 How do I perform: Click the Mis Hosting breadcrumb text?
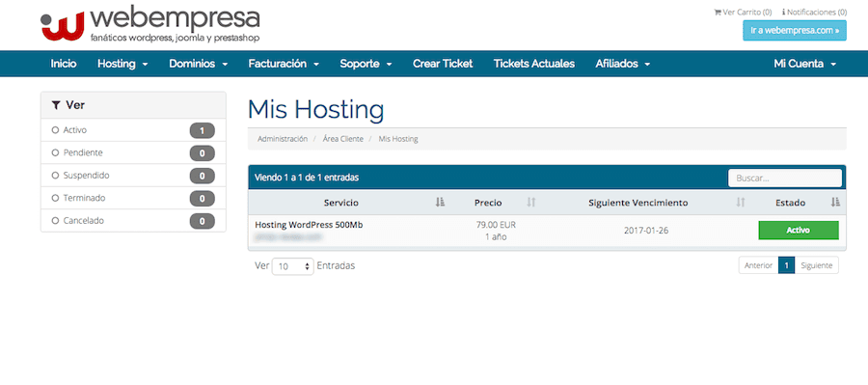398,139
